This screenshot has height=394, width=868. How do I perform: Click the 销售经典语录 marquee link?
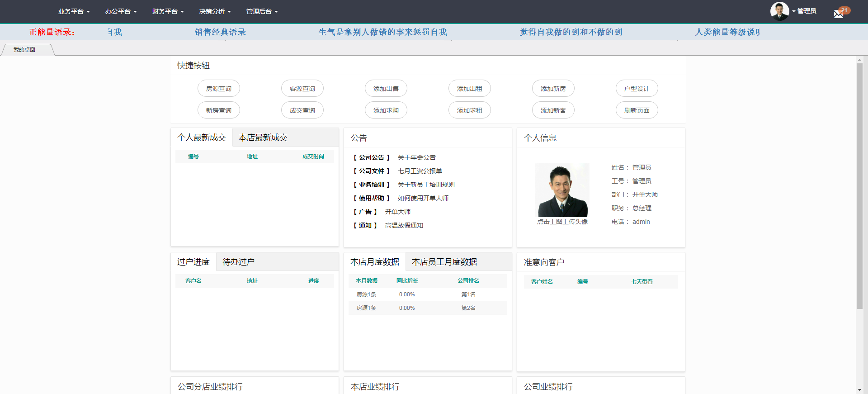point(220,32)
